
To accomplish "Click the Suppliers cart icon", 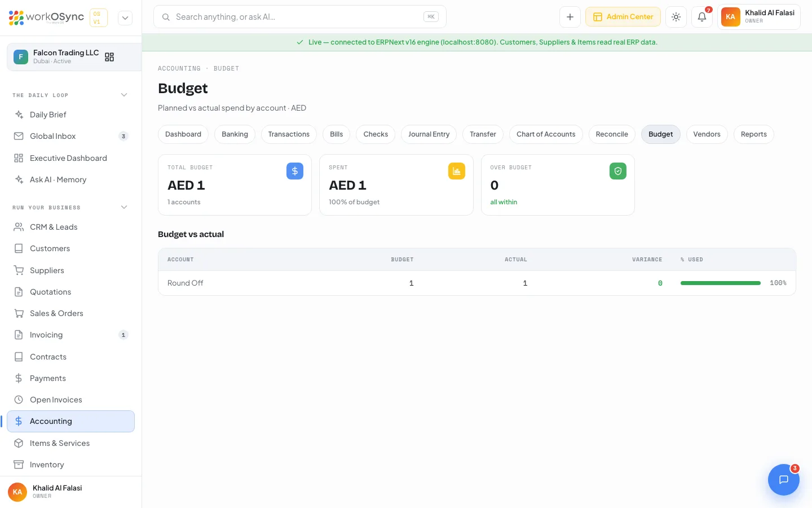I will pos(19,270).
